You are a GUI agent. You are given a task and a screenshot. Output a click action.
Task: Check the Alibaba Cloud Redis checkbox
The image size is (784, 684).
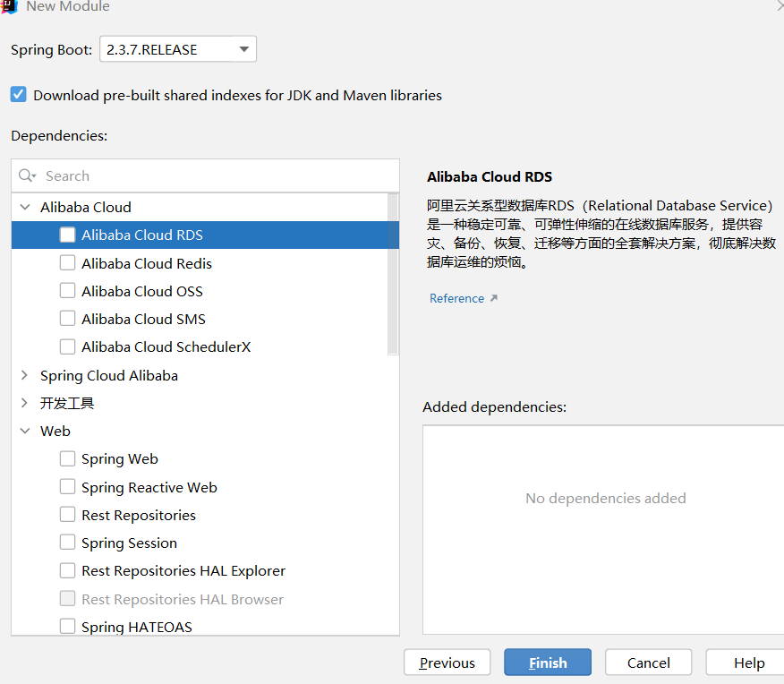67,263
